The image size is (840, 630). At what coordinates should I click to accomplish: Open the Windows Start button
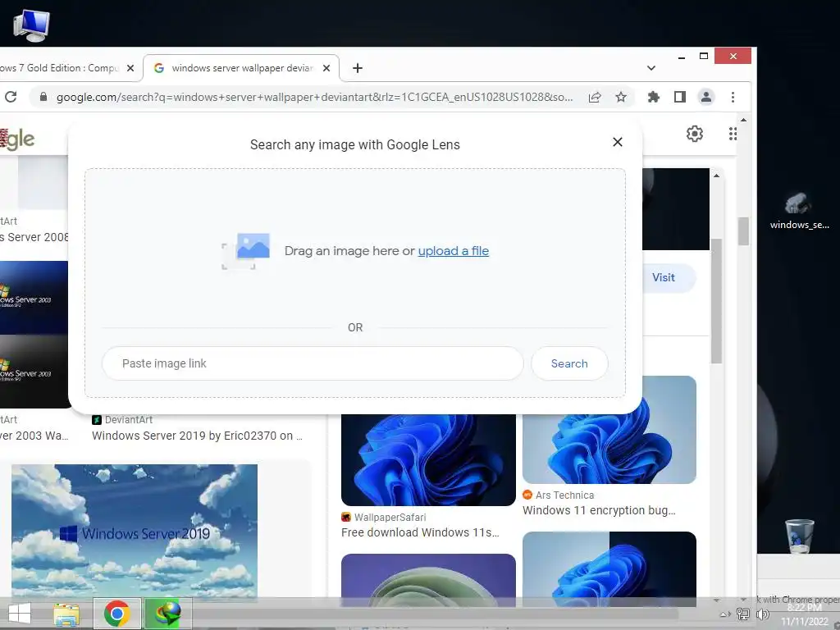click(x=20, y=614)
